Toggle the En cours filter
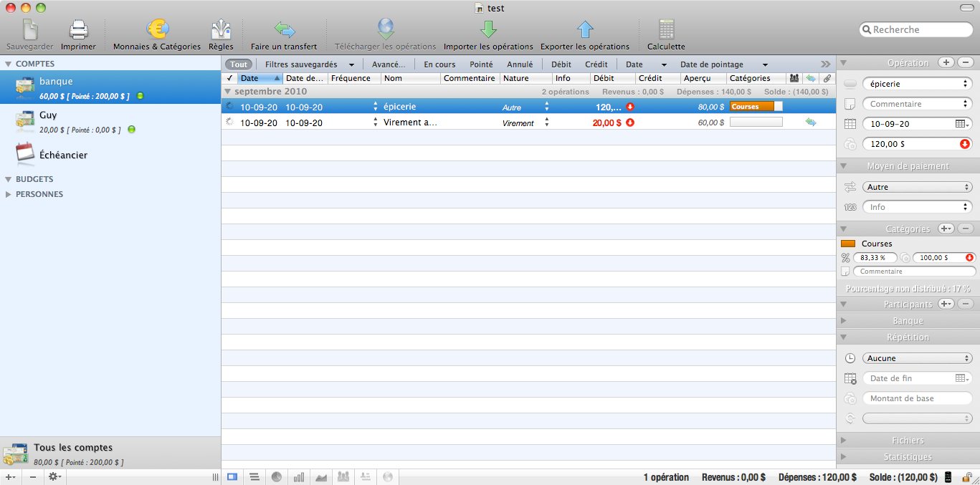 (439, 64)
